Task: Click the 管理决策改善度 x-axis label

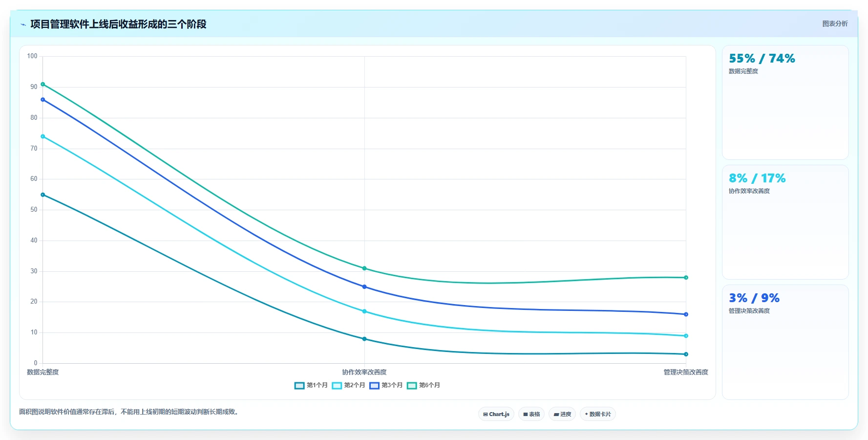Action: 686,372
